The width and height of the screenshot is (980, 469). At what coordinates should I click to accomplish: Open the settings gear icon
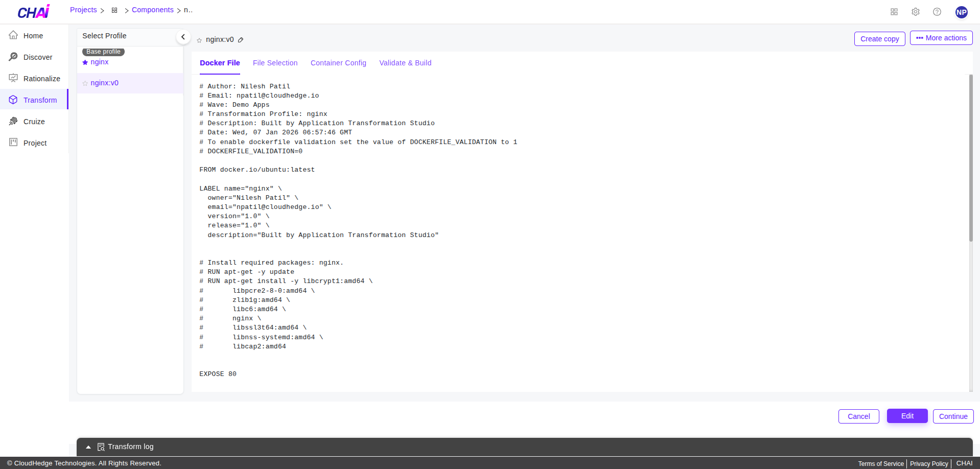tap(916, 12)
